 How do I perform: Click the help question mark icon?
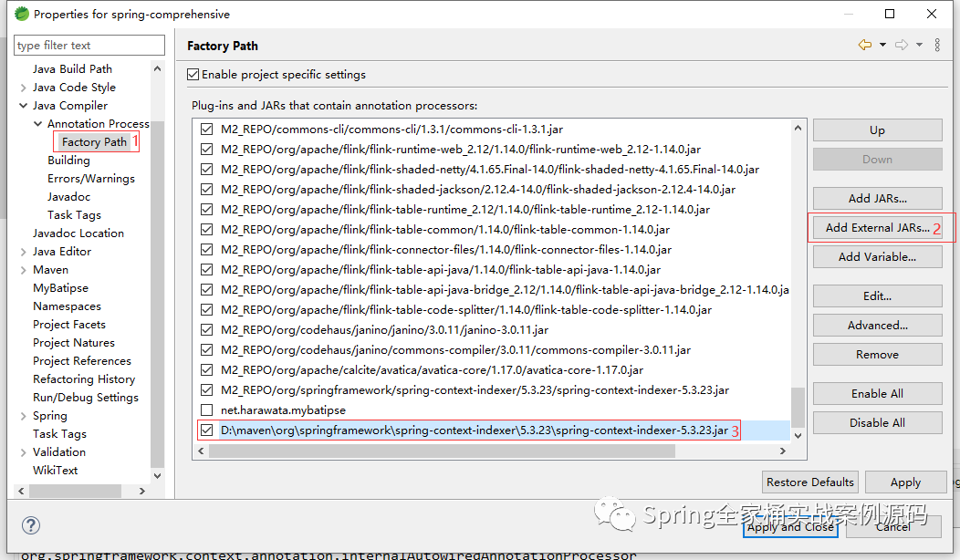pos(31,525)
